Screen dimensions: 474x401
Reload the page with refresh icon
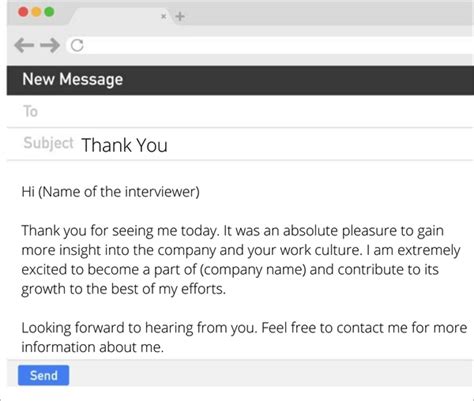tap(77, 45)
